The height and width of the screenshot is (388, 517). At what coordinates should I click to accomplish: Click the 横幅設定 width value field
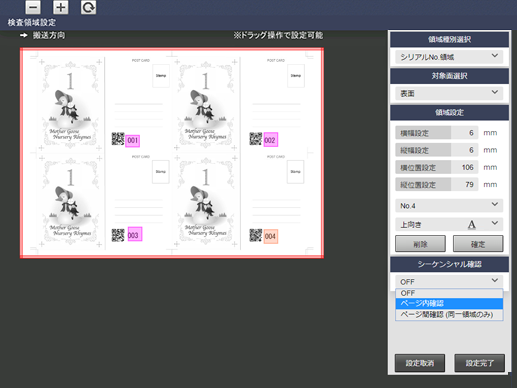click(465, 133)
